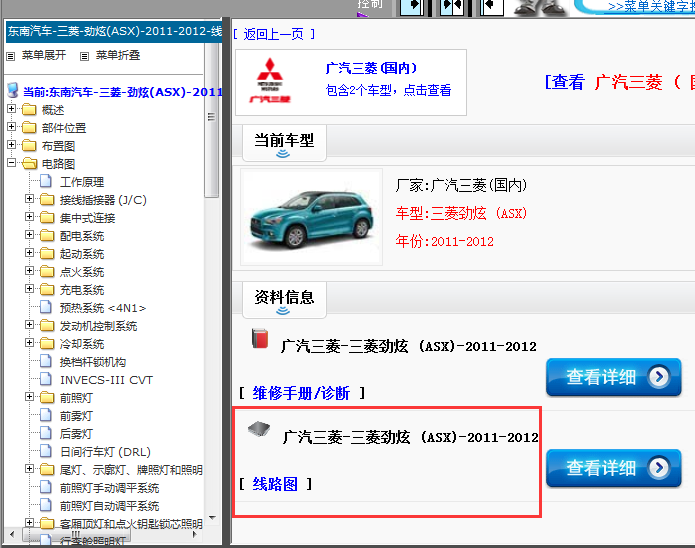
Task: Open the 后雾灯 tree item
Action: (x=76, y=434)
